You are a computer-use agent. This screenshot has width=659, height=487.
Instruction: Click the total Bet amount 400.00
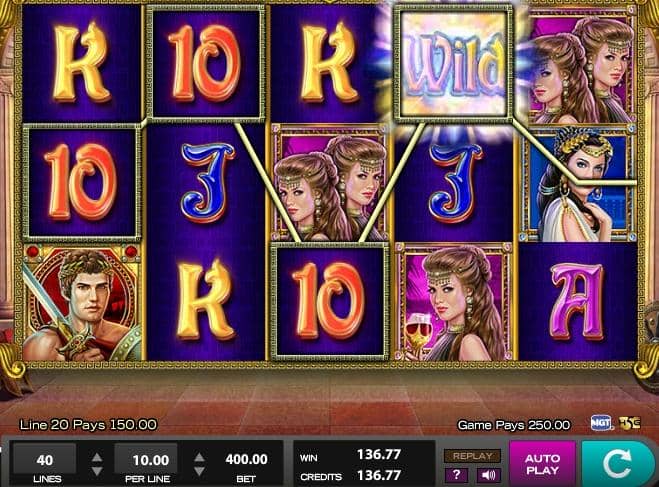pyautogui.click(x=246, y=459)
